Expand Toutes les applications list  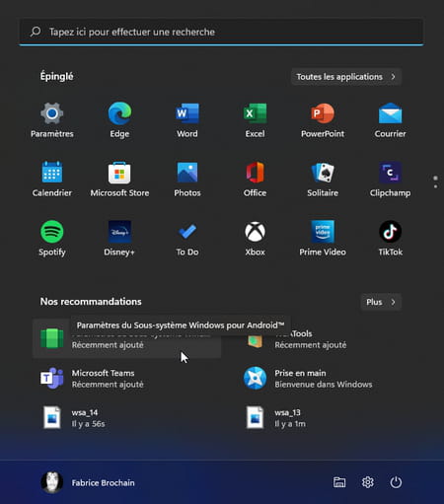[x=346, y=77]
